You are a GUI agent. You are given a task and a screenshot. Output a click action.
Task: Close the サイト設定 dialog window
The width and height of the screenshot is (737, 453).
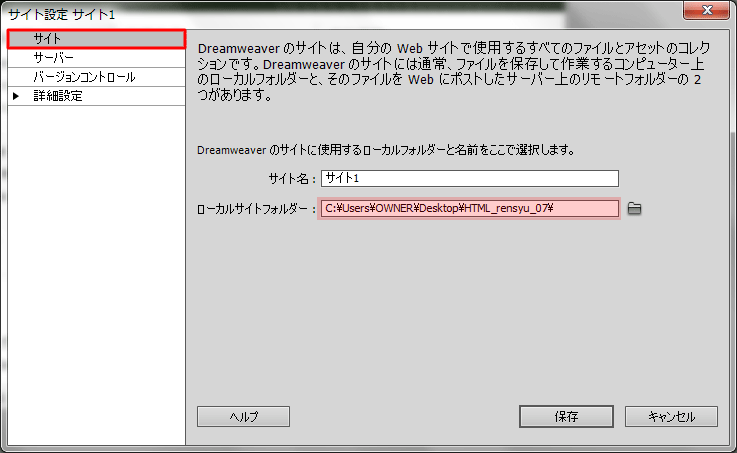click(706, 10)
